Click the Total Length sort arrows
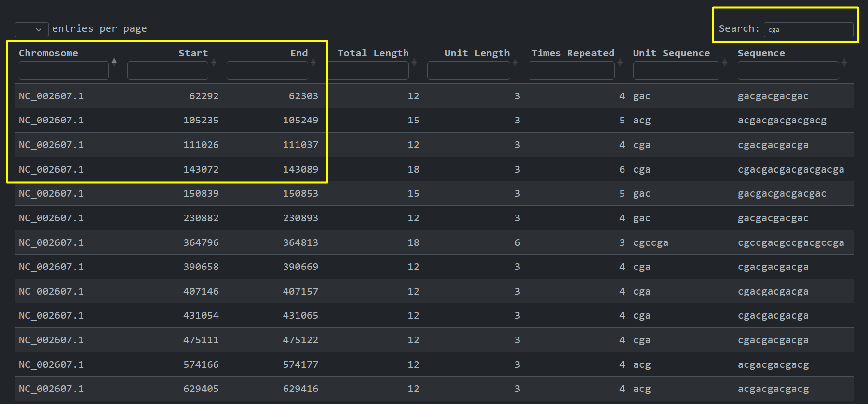868x404 pixels. [x=414, y=62]
